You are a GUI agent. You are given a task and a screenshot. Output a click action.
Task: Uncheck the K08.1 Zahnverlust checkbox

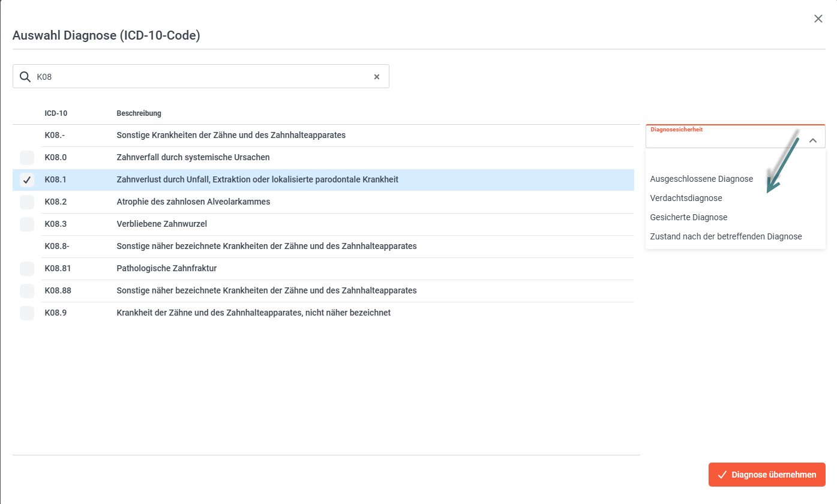[27, 180]
